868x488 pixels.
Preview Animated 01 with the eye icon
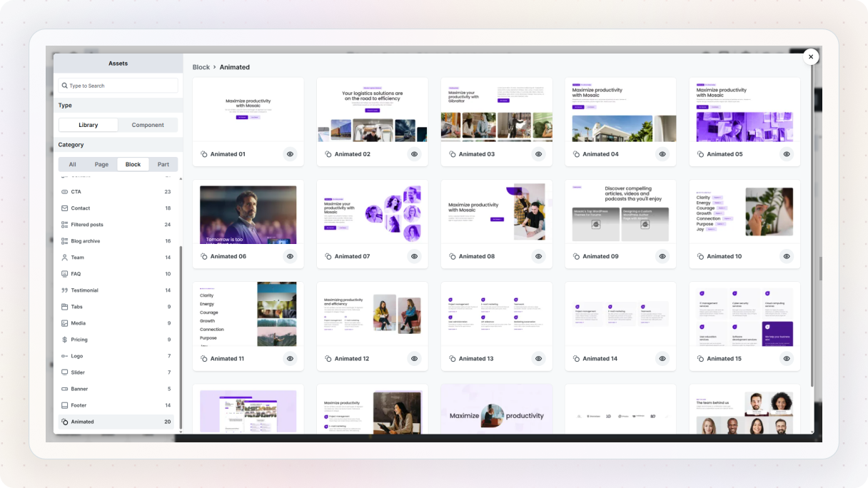[290, 154]
